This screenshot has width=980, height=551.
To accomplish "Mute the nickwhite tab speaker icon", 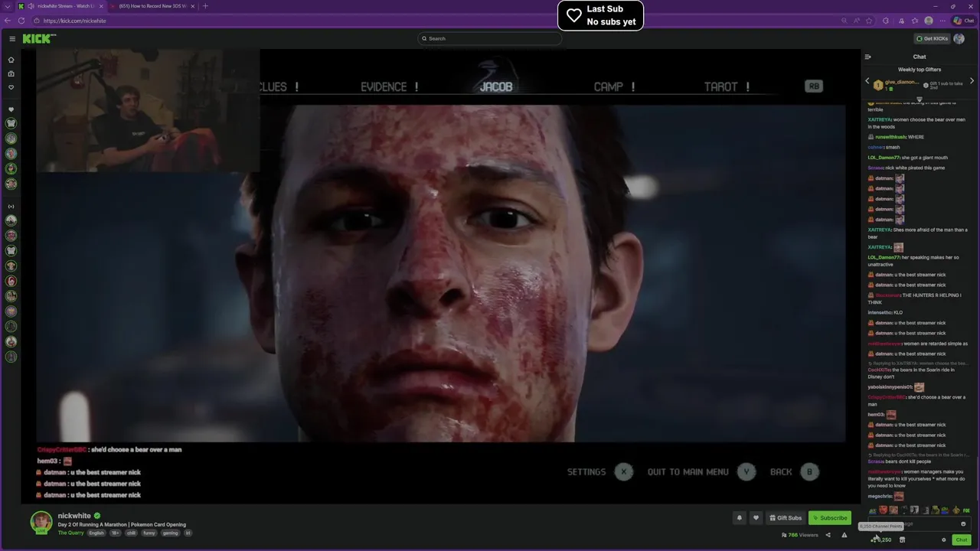I will (x=31, y=6).
